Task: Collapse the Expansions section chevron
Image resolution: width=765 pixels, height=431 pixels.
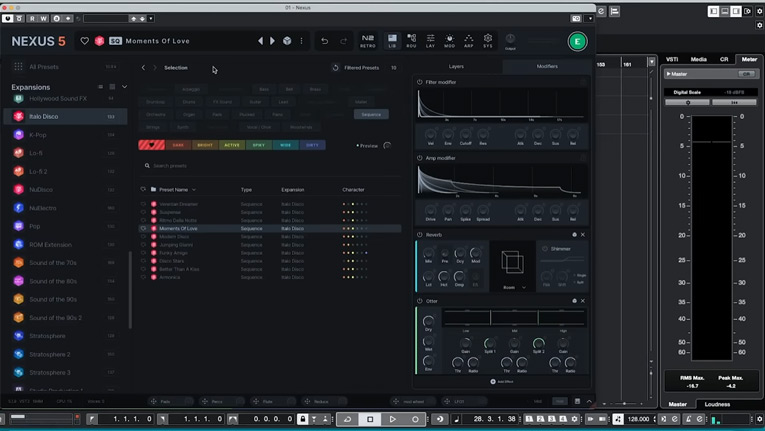Action: click(x=124, y=87)
